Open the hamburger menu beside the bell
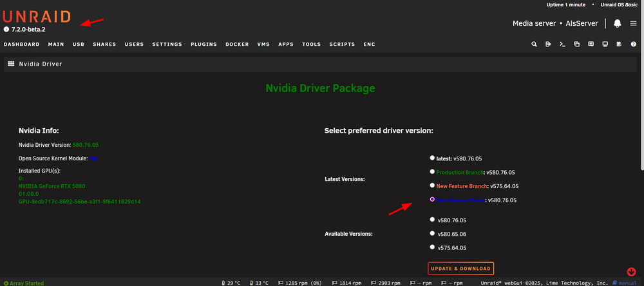The height and width of the screenshot is (286, 644). [x=633, y=23]
